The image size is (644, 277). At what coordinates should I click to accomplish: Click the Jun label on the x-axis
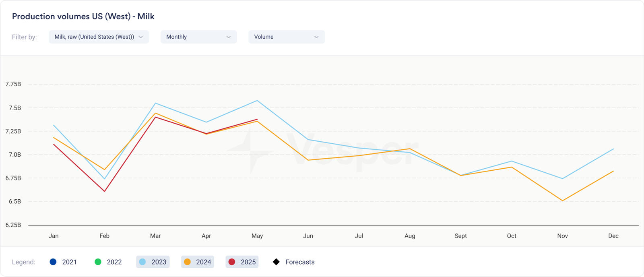308,236
